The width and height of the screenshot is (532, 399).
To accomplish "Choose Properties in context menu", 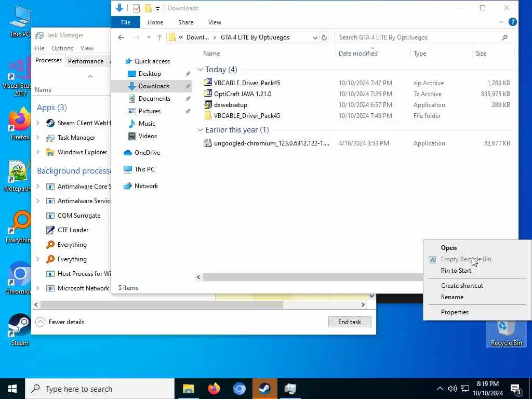I will (454, 312).
